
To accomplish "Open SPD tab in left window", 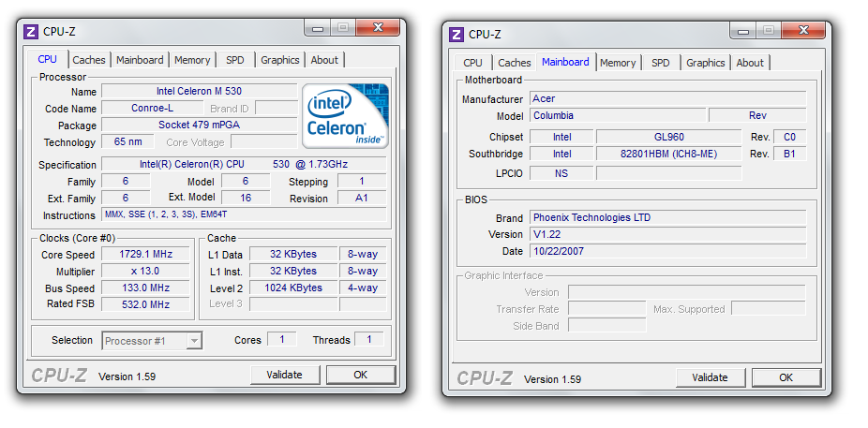I will (234, 60).
